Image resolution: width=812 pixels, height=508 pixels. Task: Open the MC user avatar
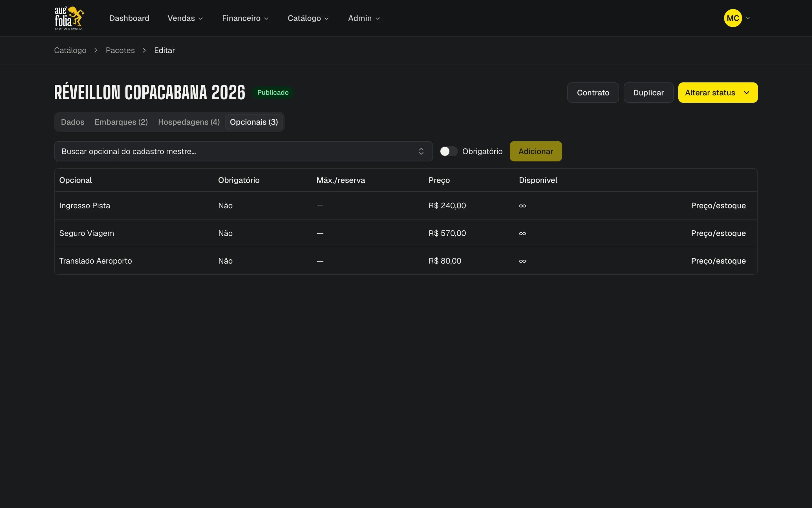733,18
